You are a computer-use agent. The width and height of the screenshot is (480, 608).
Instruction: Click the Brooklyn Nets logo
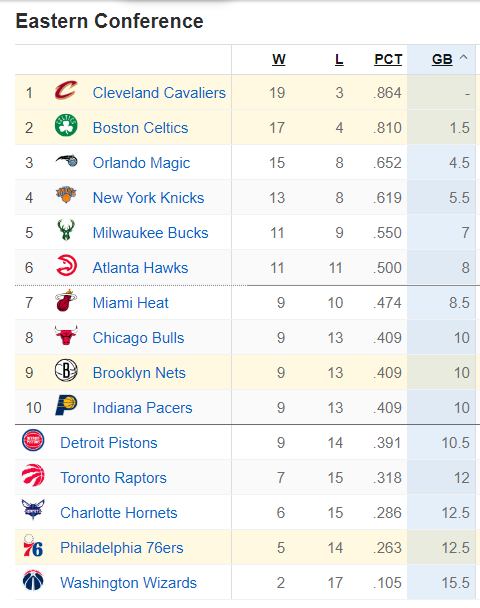click(x=66, y=370)
